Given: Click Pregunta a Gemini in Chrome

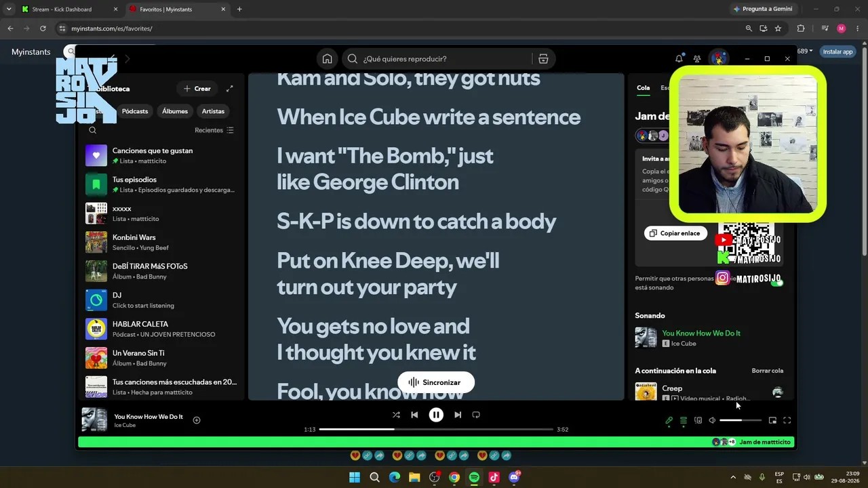Looking at the screenshot, I should pyautogui.click(x=762, y=9).
